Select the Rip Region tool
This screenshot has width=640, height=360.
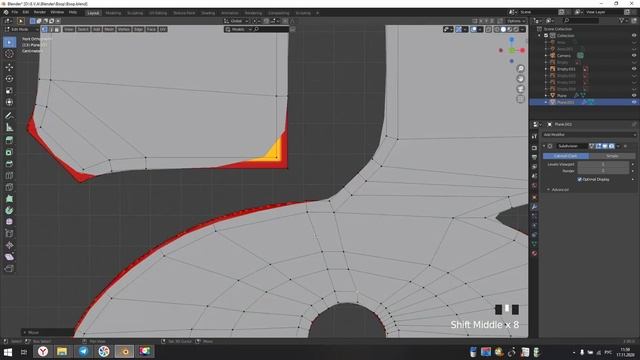(x=9, y=268)
